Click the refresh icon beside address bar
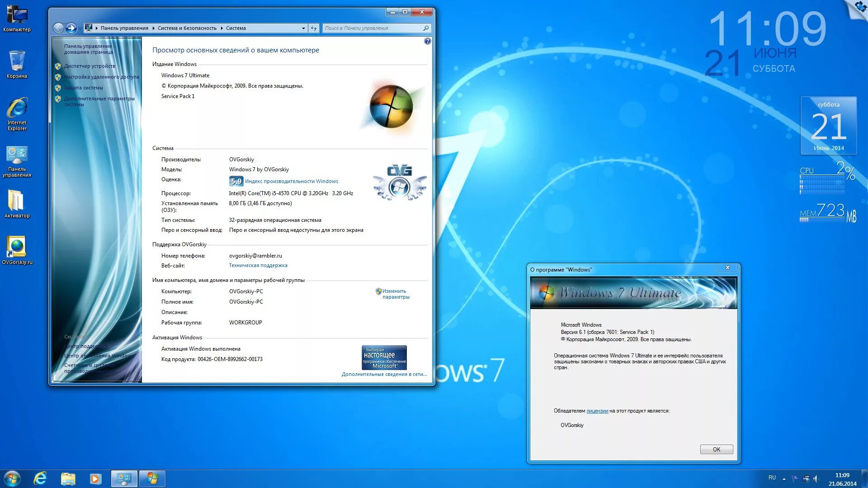 (x=314, y=28)
